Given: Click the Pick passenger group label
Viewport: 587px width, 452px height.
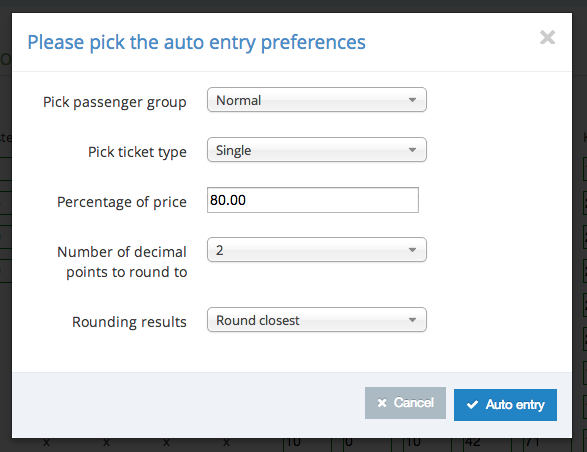Looking at the screenshot, I should point(115,102).
